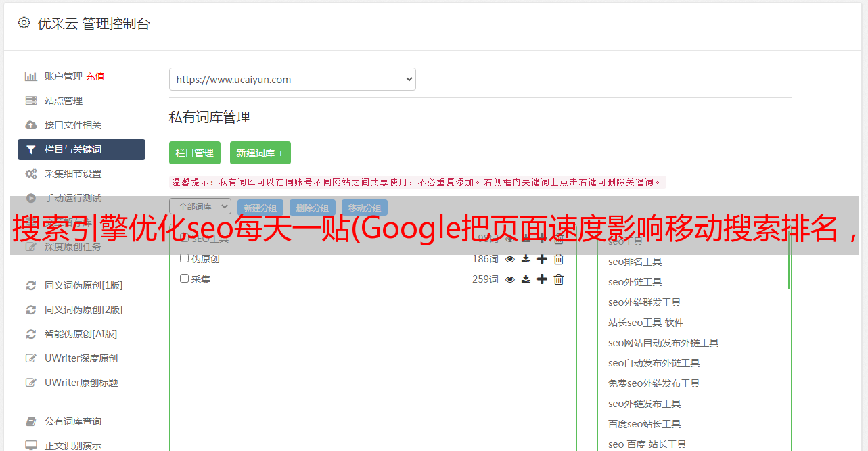Select keyword 站长seo工具 软件
The image size is (868, 451).
click(646, 323)
